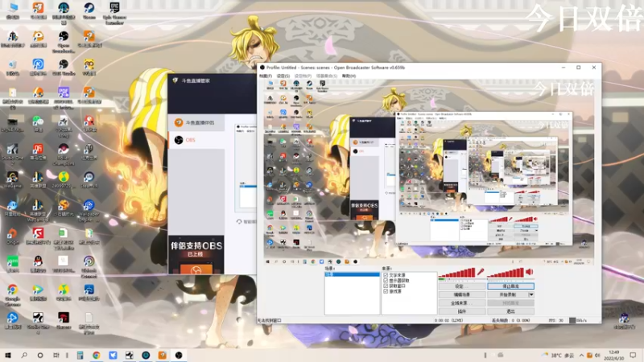Open 档案(F) menu in OBS
644x362 pixels.
pyautogui.click(x=266, y=76)
